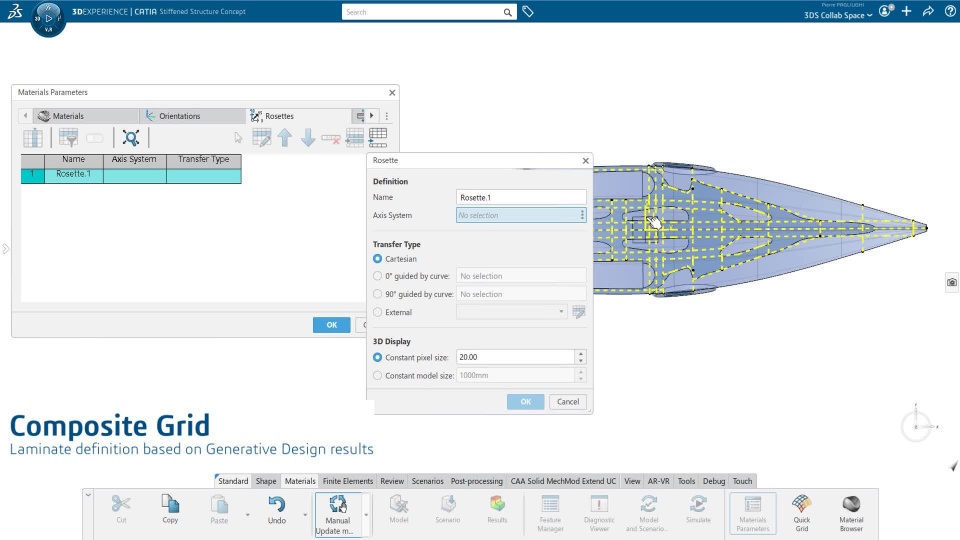Open the Finite Elements action bar tab

coord(348,481)
